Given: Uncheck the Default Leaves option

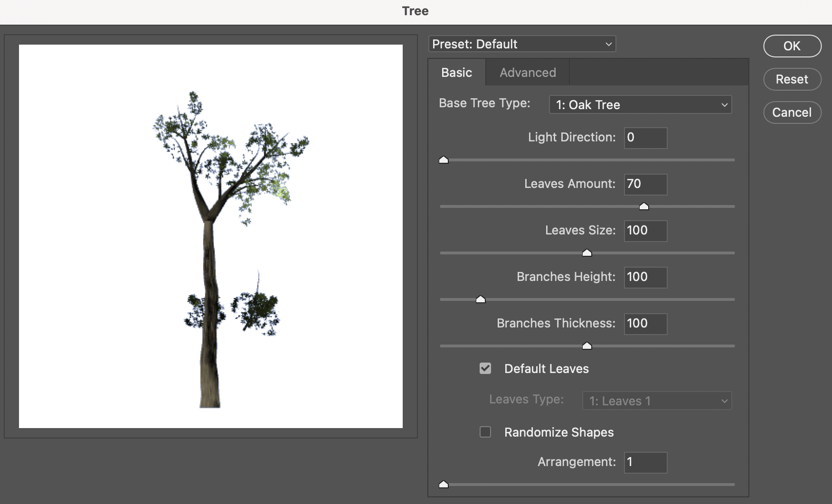Looking at the screenshot, I should [x=485, y=368].
